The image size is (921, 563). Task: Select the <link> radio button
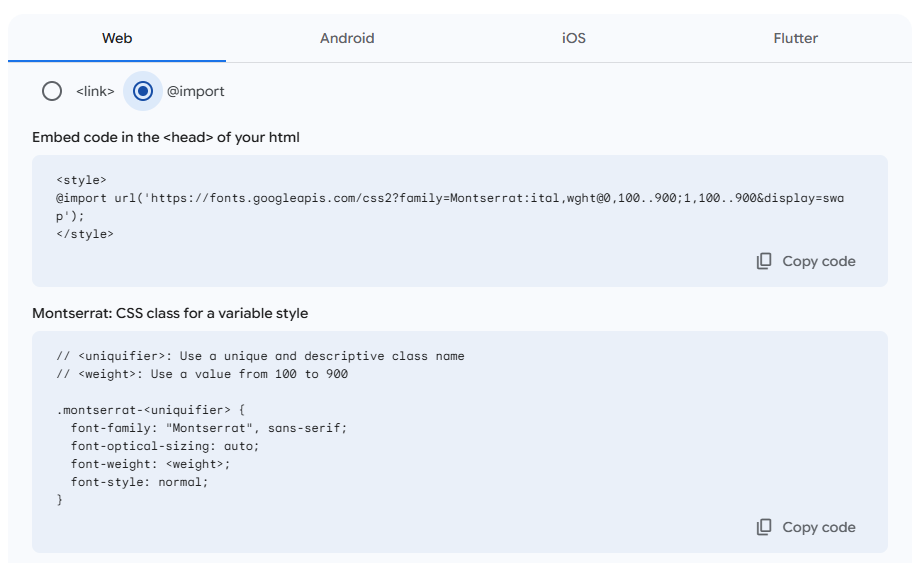(x=52, y=91)
